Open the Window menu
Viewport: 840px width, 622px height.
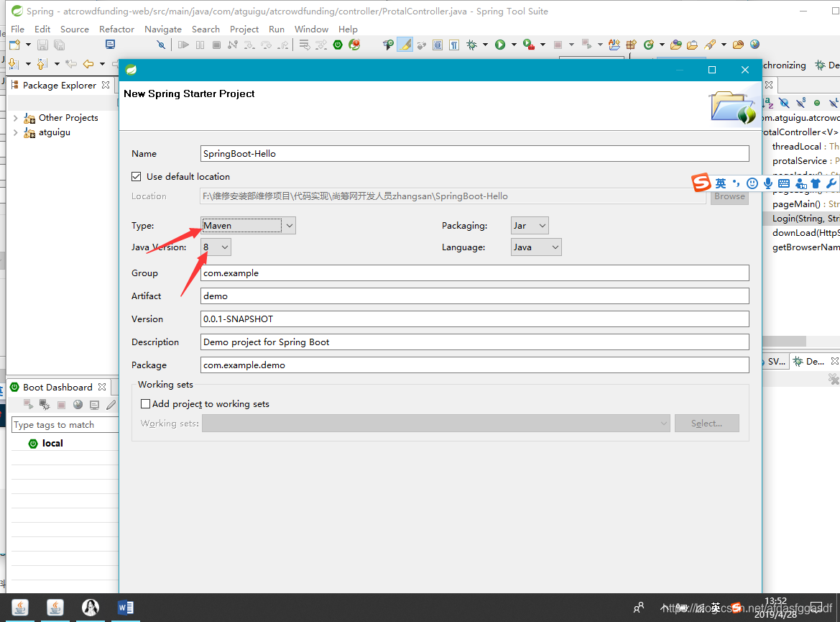[x=311, y=29]
